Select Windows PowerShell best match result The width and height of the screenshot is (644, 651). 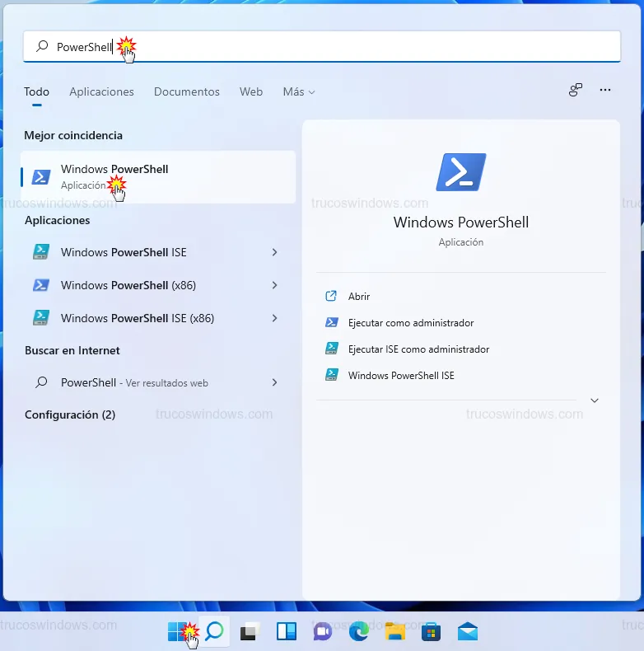tap(158, 176)
